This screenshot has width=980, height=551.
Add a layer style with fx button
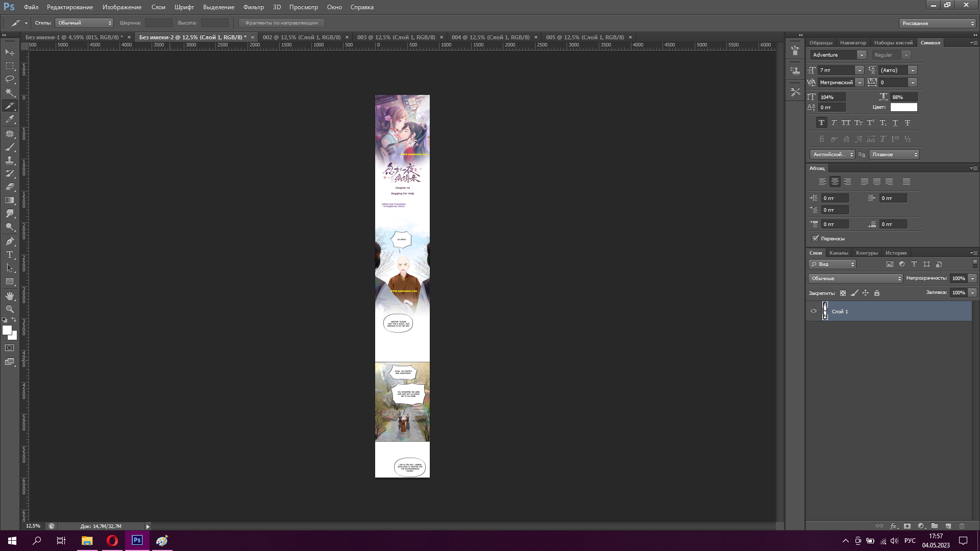pyautogui.click(x=894, y=526)
